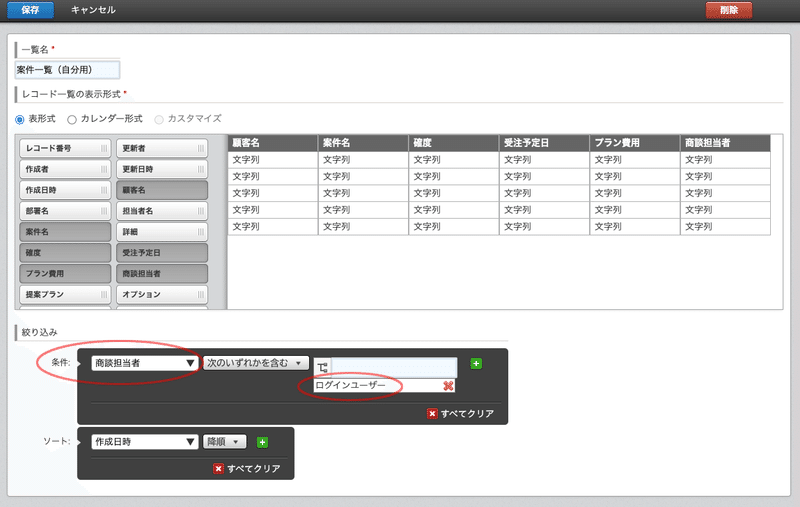Grab the drag handle on 担当者名 chip
Screen dimensions: 800x507
(x=201, y=211)
